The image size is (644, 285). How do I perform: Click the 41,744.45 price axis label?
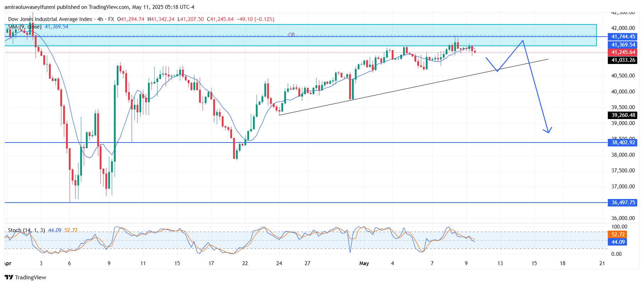(x=623, y=37)
